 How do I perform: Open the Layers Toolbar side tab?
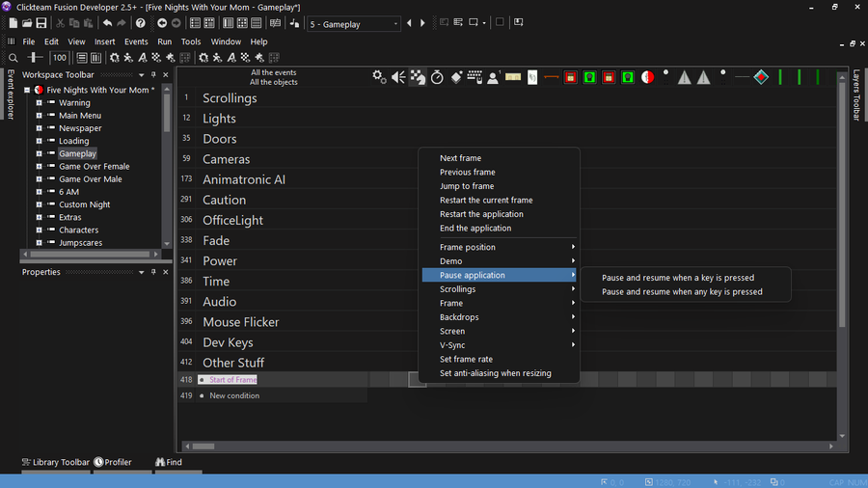(x=857, y=95)
